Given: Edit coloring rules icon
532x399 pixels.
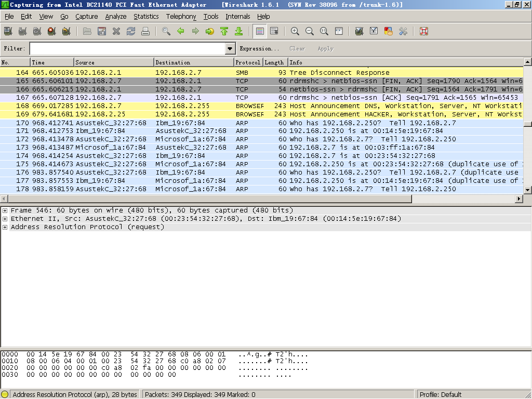Looking at the screenshot, I should coord(389,31).
